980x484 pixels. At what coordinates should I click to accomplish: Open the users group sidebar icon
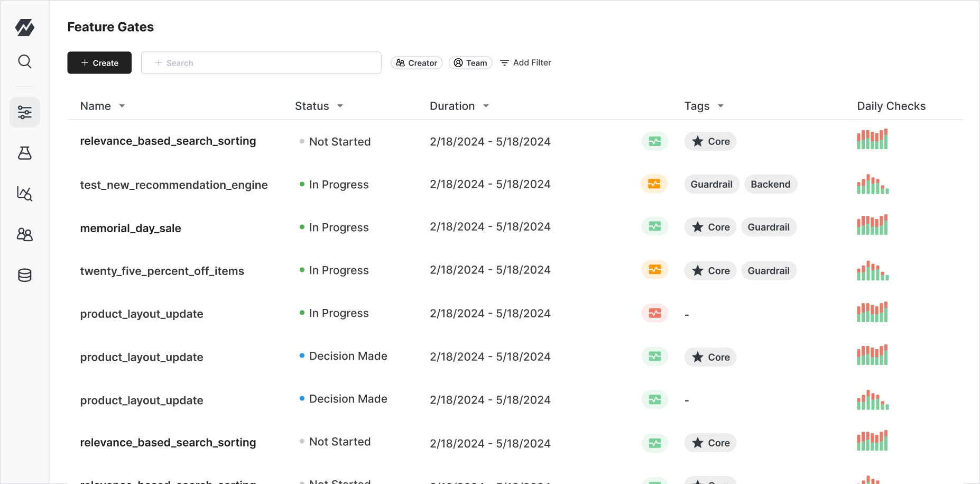[x=25, y=234]
